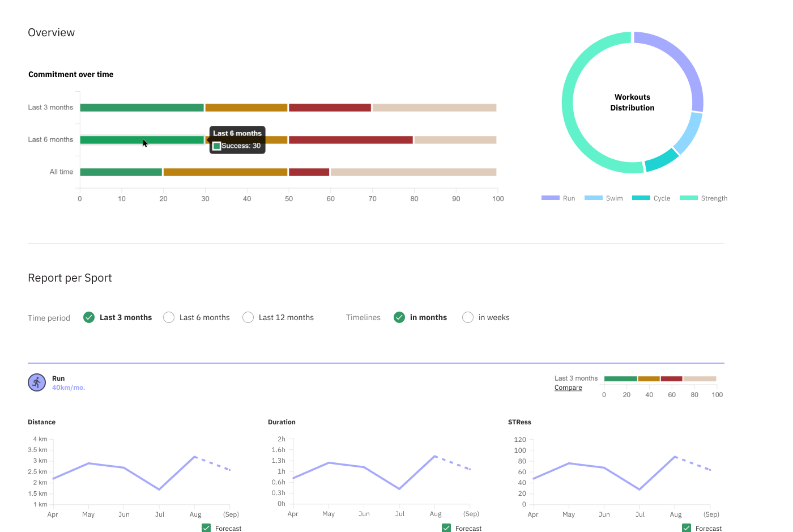The width and height of the screenshot is (793, 532).
Task: Click the 40km/mo. label under Run
Action: pyautogui.click(x=69, y=388)
